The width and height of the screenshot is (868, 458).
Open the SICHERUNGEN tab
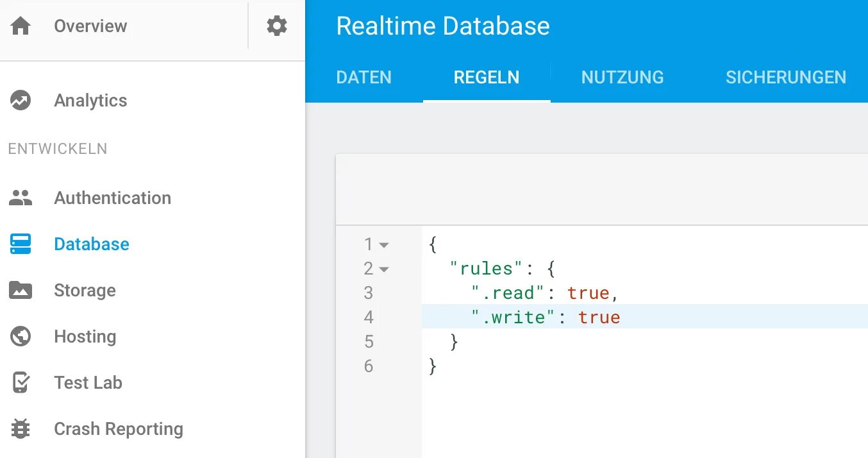click(786, 78)
